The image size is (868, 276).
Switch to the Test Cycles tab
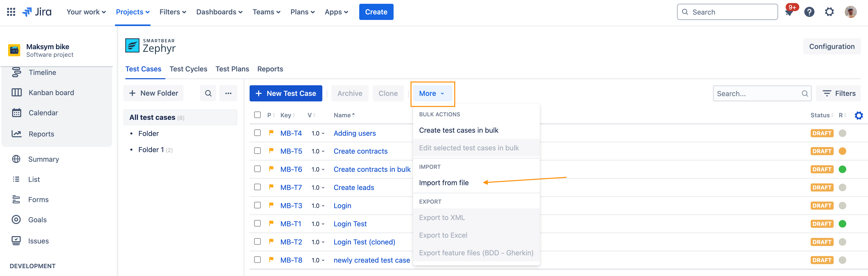pos(188,69)
